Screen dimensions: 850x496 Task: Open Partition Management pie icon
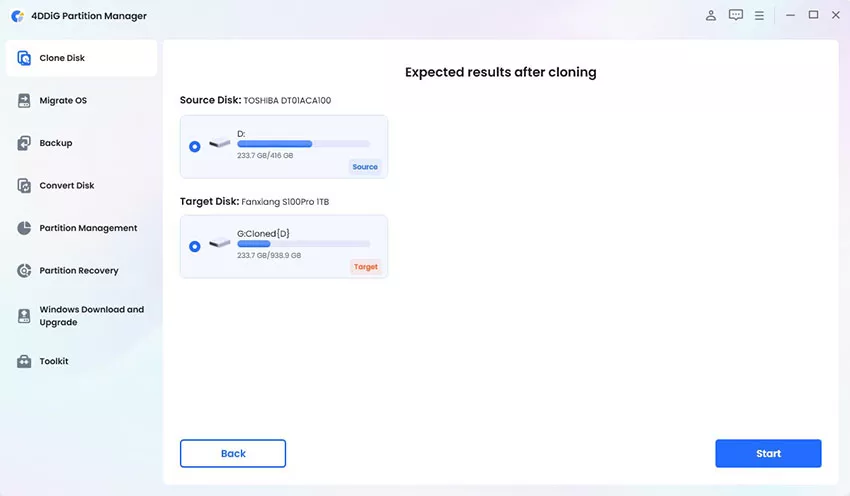pos(24,228)
